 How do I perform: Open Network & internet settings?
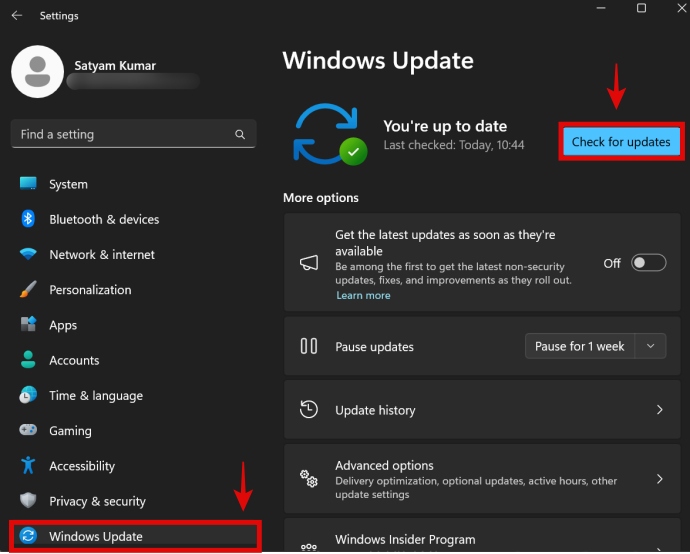pos(133,254)
